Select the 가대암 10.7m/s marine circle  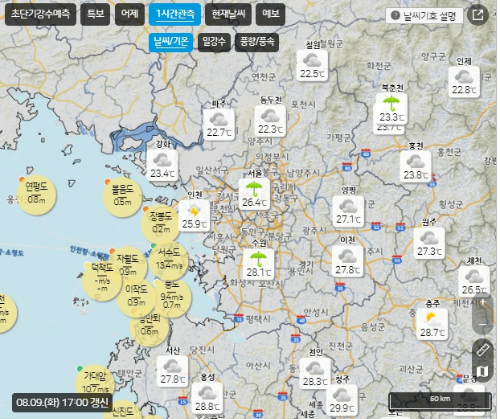tap(95, 384)
